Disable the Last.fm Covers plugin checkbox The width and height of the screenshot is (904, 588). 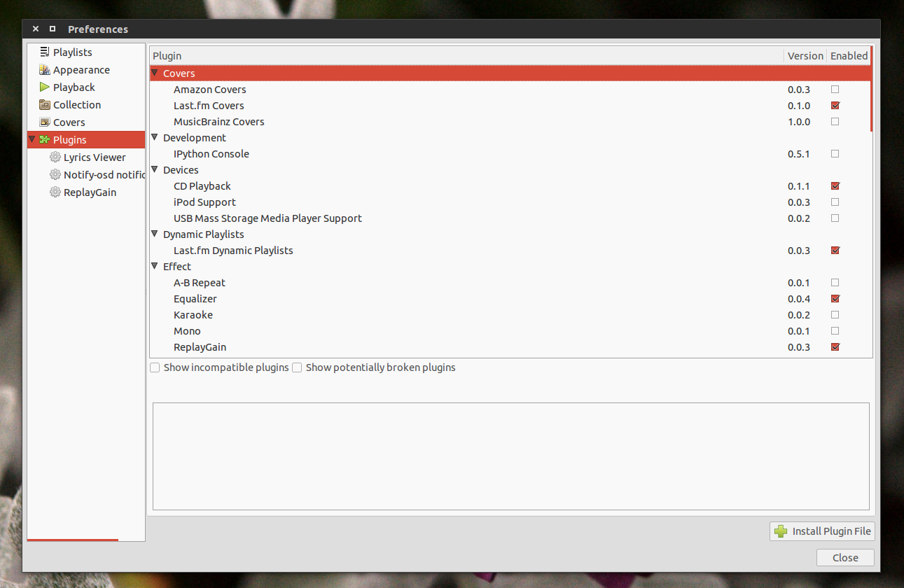[x=835, y=106]
